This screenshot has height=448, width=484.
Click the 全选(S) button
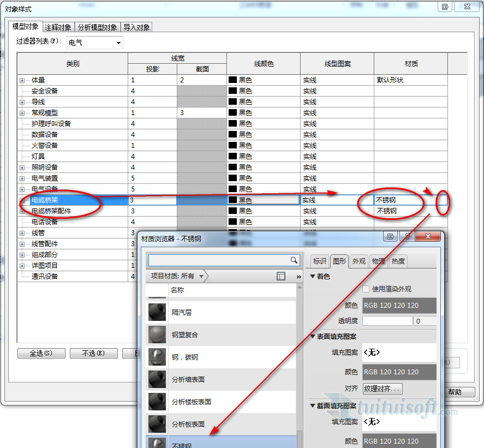click(x=41, y=353)
